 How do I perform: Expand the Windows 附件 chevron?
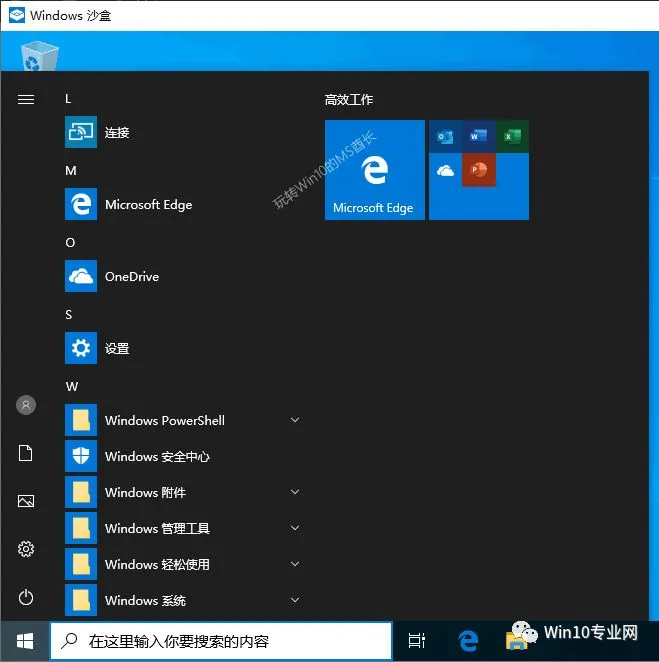tap(295, 492)
